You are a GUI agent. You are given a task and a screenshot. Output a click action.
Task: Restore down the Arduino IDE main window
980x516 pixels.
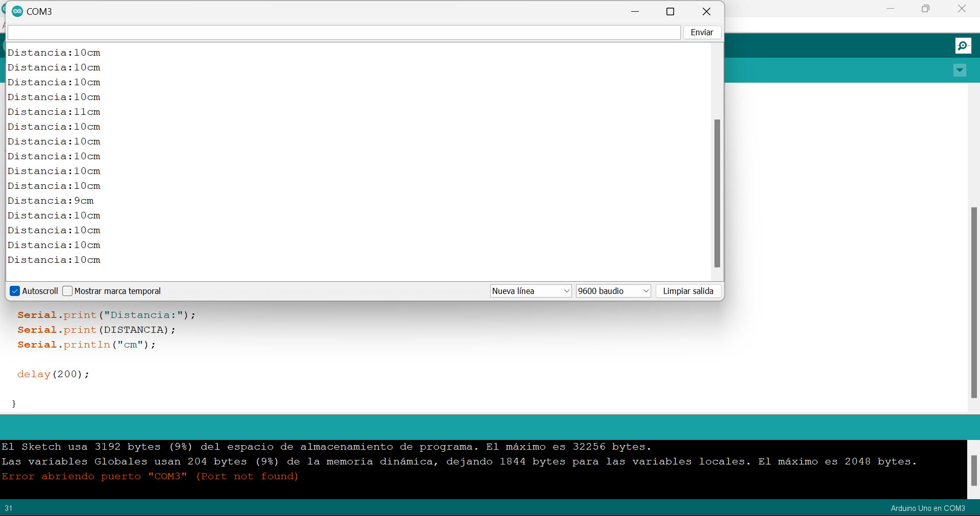click(925, 9)
